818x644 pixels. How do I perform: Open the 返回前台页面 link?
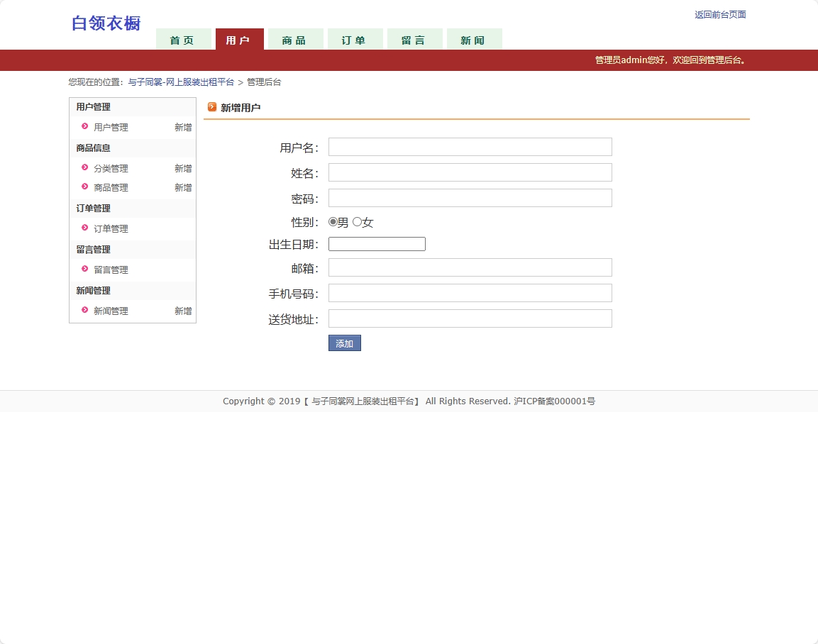719,14
